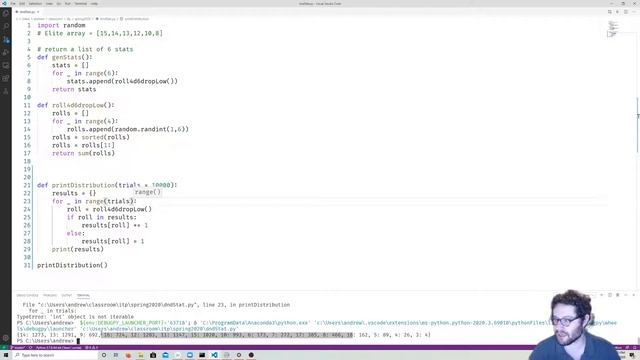640x360 pixels.
Task: Switch to the Debug Console panel tab
Action: [x=27, y=295]
